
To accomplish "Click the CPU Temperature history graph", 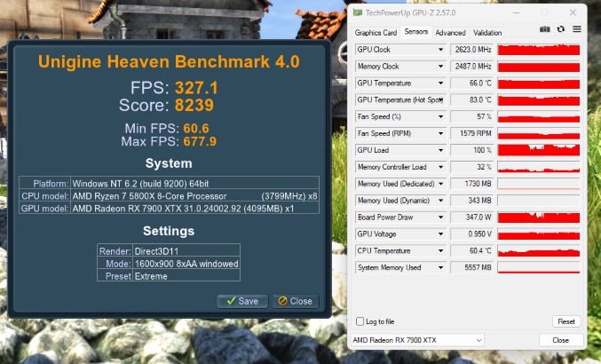I will coord(539,251).
